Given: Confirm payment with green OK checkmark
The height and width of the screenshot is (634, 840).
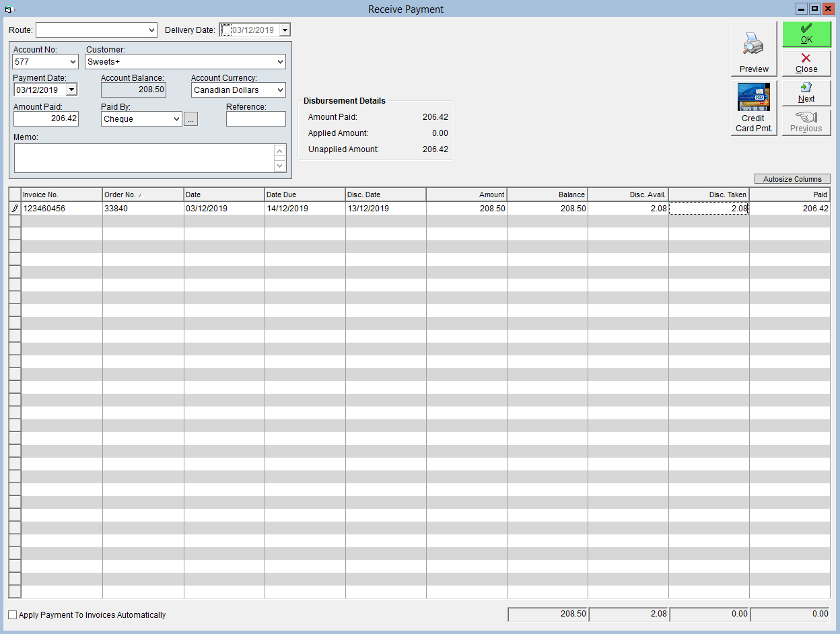Looking at the screenshot, I should click(806, 34).
